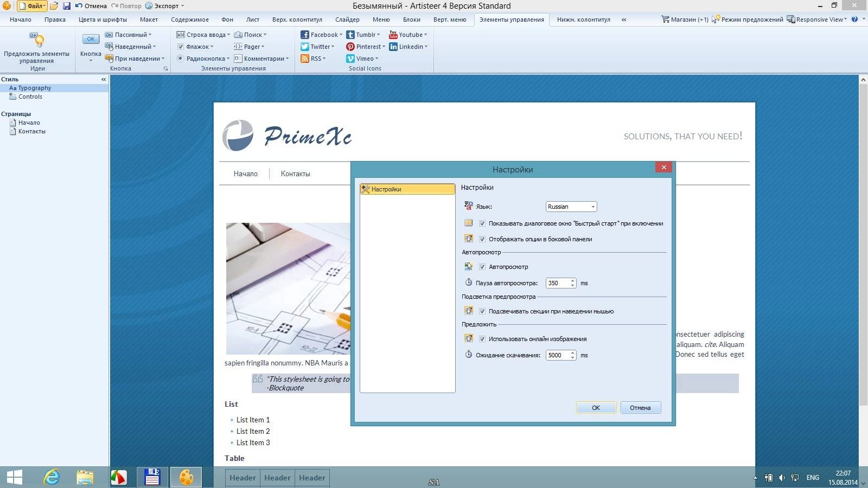The image size is (868, 488).
Task: Select Typography in the Стиль panel
Action: (54, 88)
